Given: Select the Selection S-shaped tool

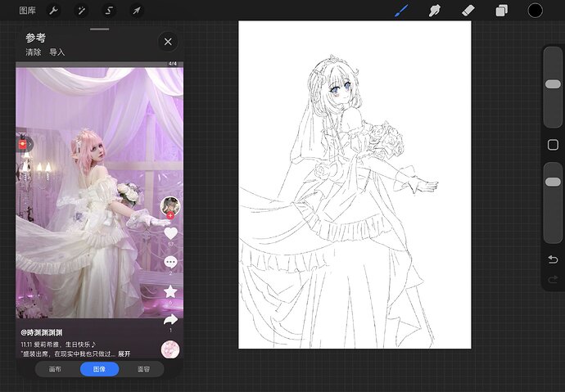Looking at the screenshot, I should [109, 11].
